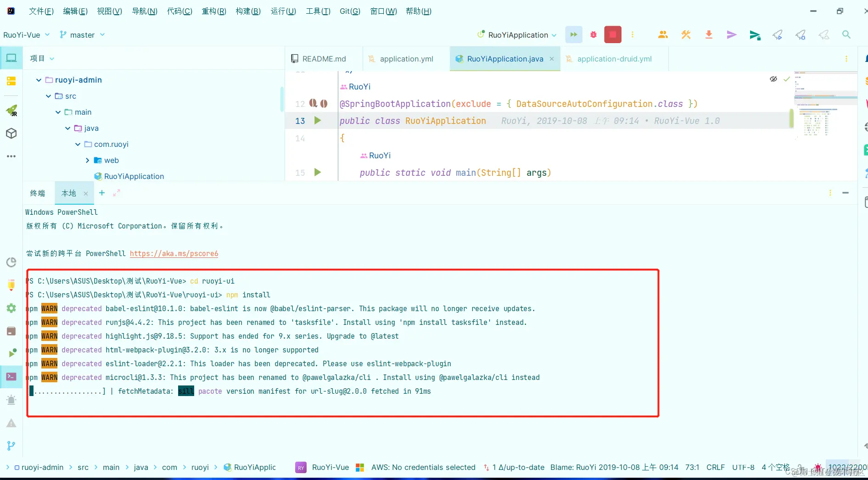868x480 pixels.
Task: Click the green inspection checkmark in editor
Action: (787, 79)
